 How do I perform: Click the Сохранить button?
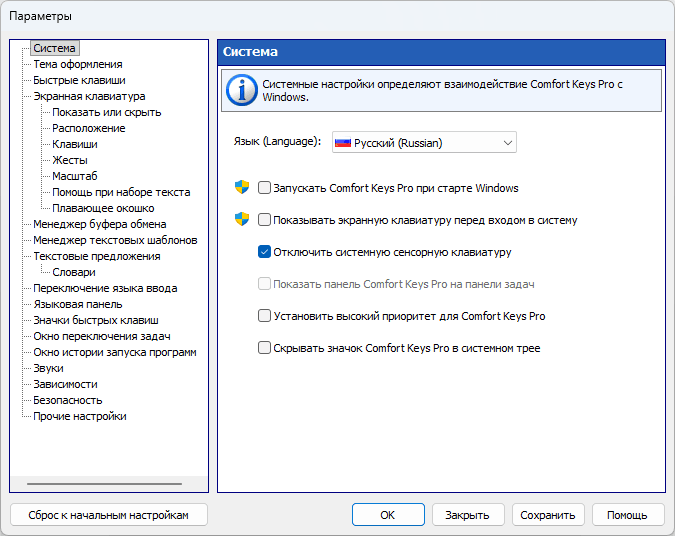coord(548,514)
